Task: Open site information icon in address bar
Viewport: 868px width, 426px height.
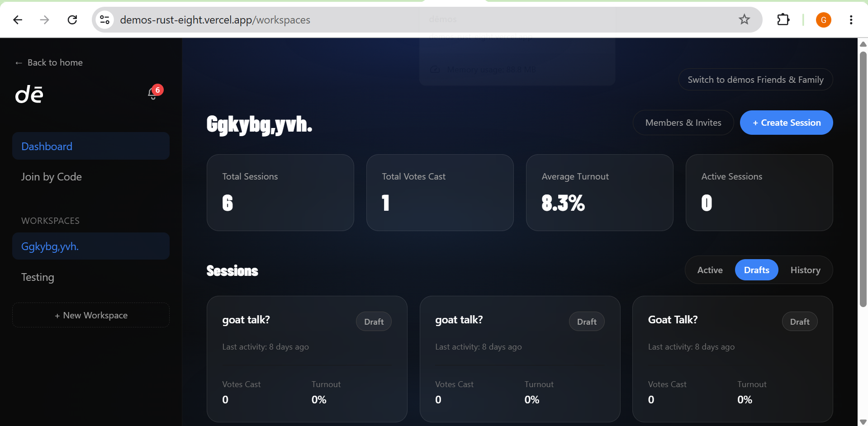Action: (x=105, y=20)
